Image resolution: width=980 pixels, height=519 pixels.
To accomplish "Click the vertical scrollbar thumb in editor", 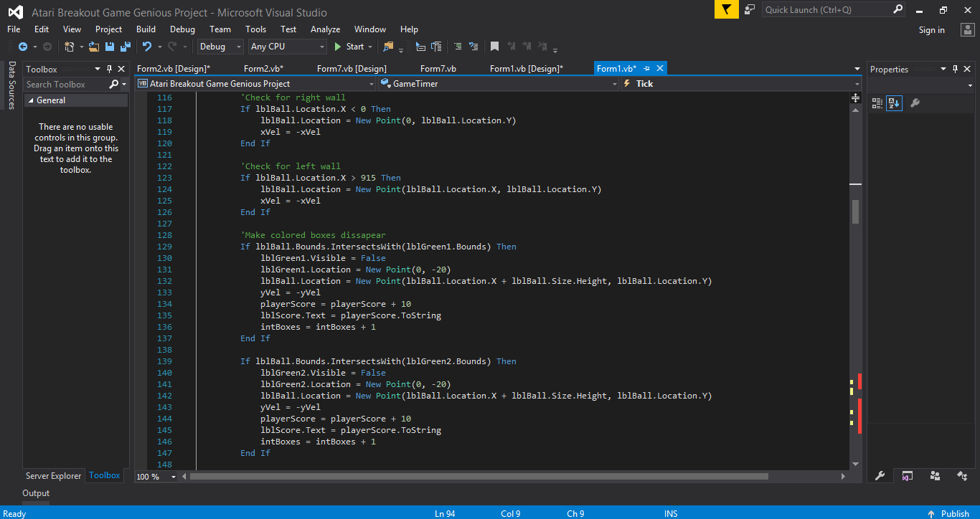I will pos(855,211).
